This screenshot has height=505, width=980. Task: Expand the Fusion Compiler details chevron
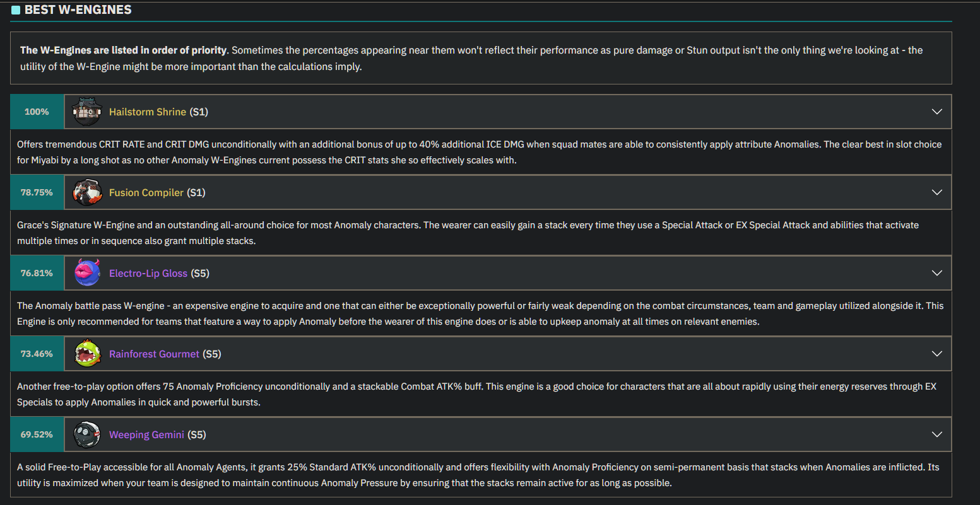pos(937,192)
